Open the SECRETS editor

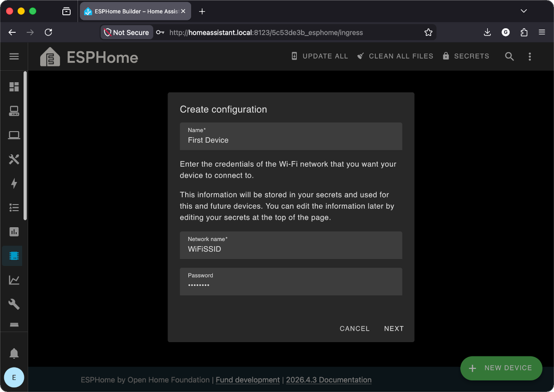point(466,56)
